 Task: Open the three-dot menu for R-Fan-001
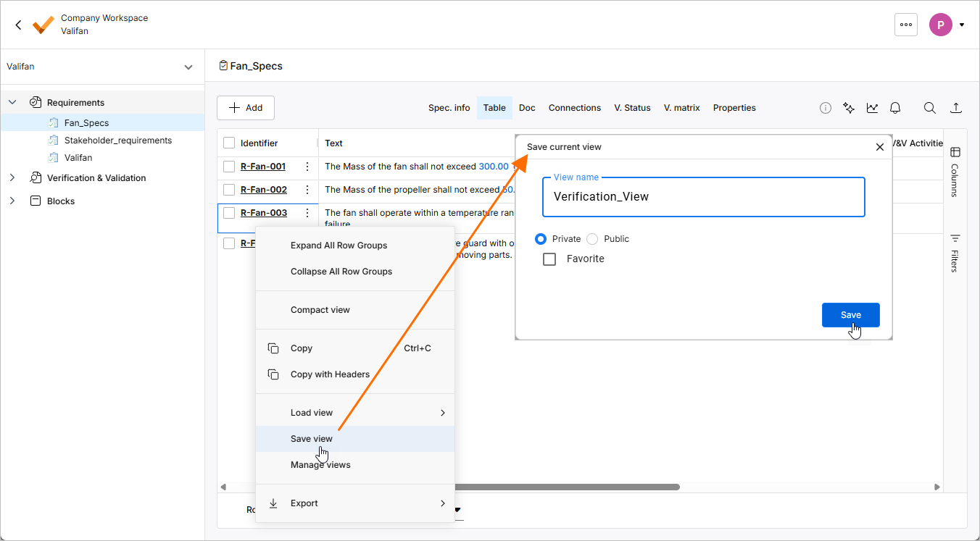307,167
